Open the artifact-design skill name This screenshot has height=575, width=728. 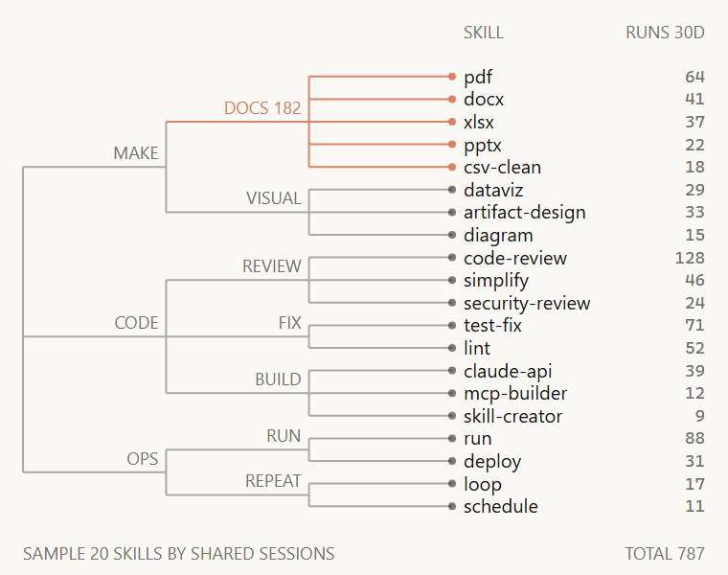(x=525, y=212)
